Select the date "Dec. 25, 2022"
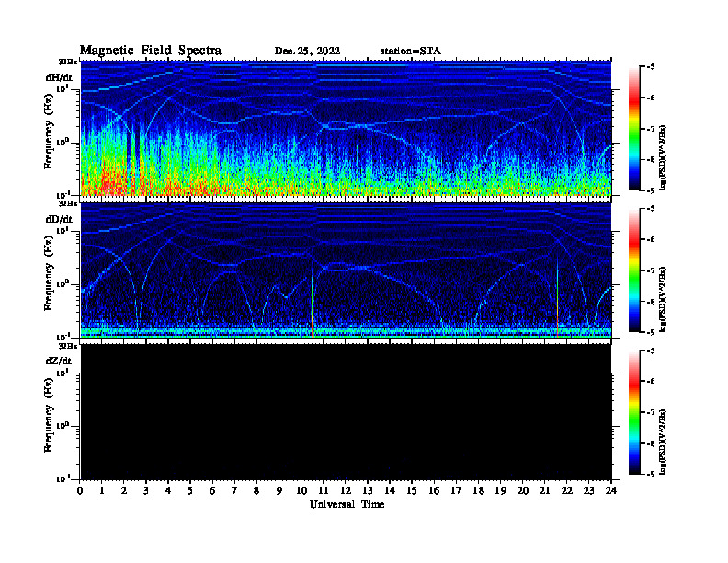 [307, 51]
